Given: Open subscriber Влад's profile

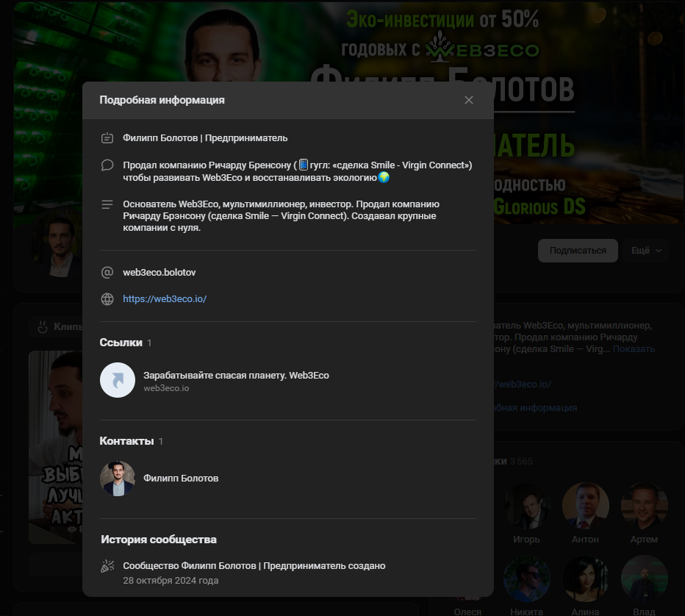Looking at the screenshot, I should click(645, 585).
